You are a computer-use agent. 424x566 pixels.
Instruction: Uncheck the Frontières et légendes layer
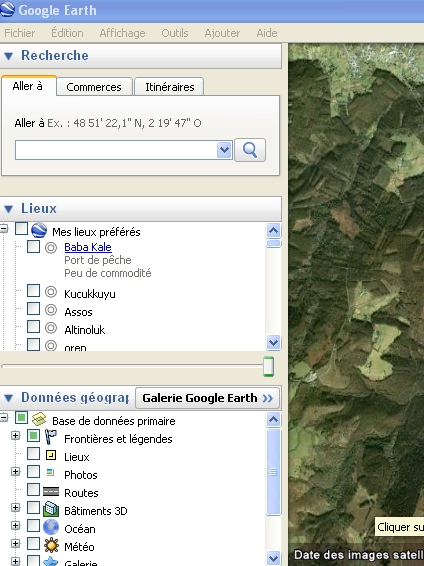tap(34, 436)
